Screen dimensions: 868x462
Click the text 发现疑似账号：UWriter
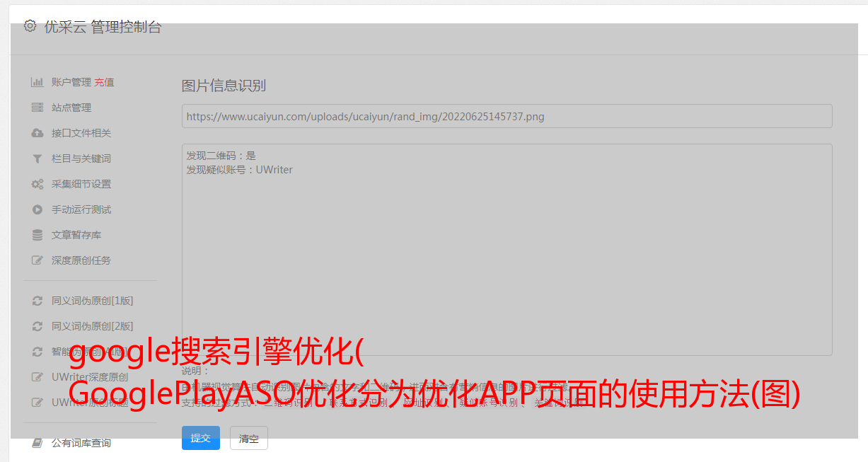pyautogui.click(x=240, y=170)
